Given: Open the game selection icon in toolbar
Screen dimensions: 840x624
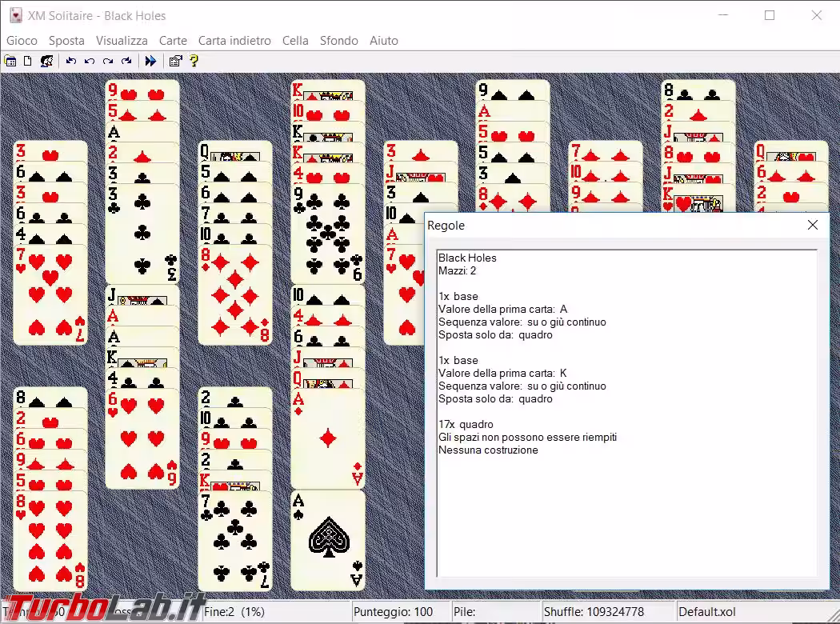Looking at the screenshot, I should coord(10,61).
